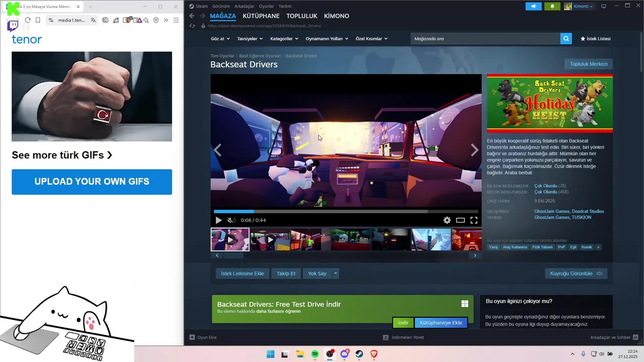The width and height of the screenshot is (644, 362).
Task: Click the green İndir button
Action: [x=403, y=323]
